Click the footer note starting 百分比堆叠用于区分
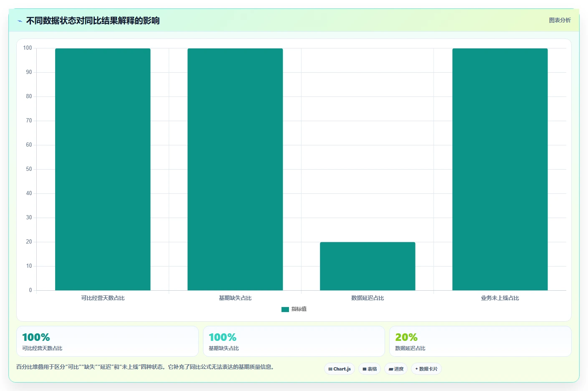The height and width of the screenshot is (391, 588). point(145,367)
